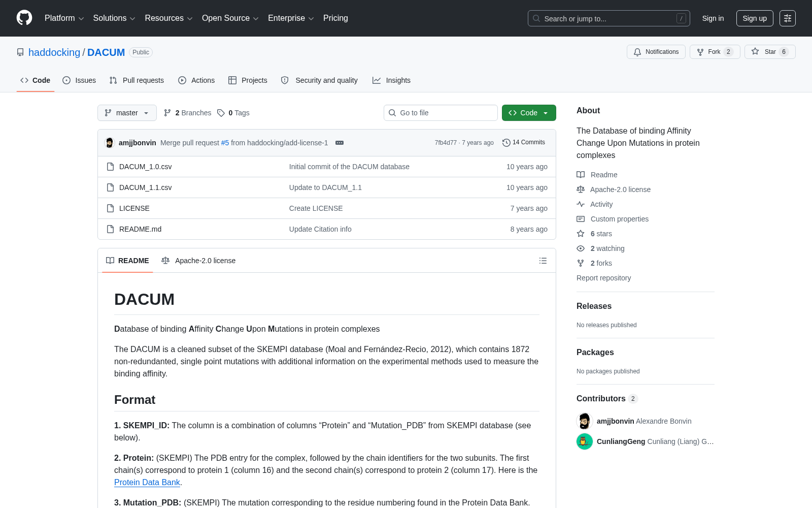812x508 pixels.
Task: View the 14 Commits history
Action: 524,143
